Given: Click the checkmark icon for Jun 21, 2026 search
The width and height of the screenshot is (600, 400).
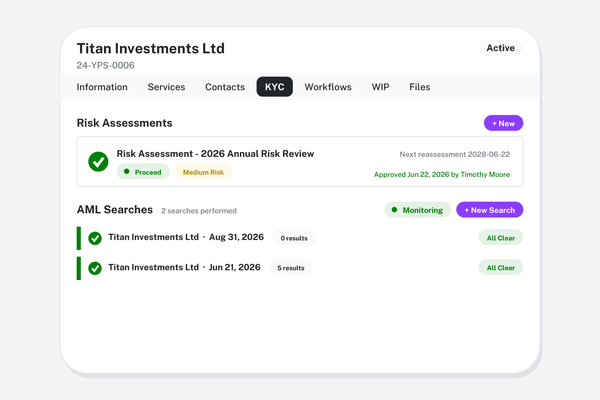Looking at the screenshot, I should tap(95, 268).
